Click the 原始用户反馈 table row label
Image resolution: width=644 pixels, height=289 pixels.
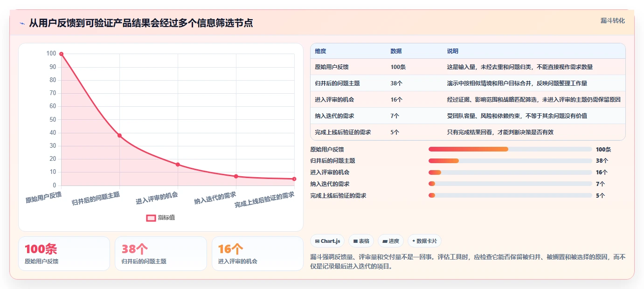tap(332, 67)
